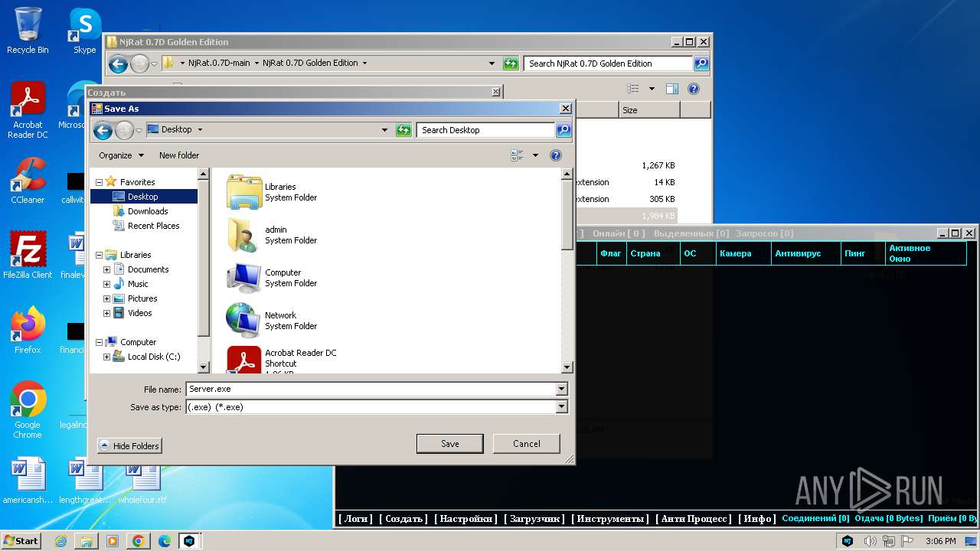Click the NjRat taskbar icon
This screenshot has width=980, height=551.
[x=189, y=541]
